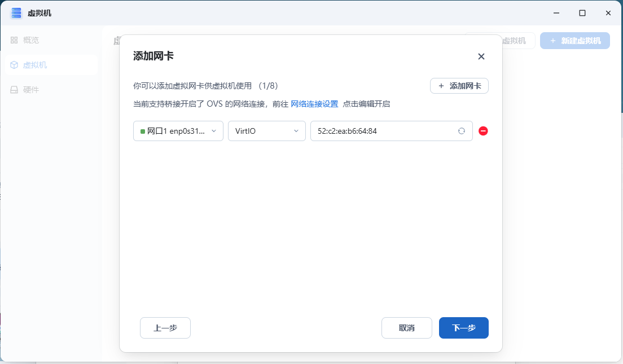Open the 网口1 enp0s31 network port dropdown
The height and width of the screenshot is (364, 623).
coord(178,131)
